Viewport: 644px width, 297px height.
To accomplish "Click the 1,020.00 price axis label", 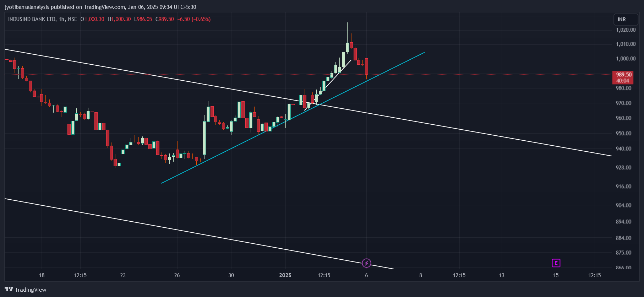I will [626, 30].
